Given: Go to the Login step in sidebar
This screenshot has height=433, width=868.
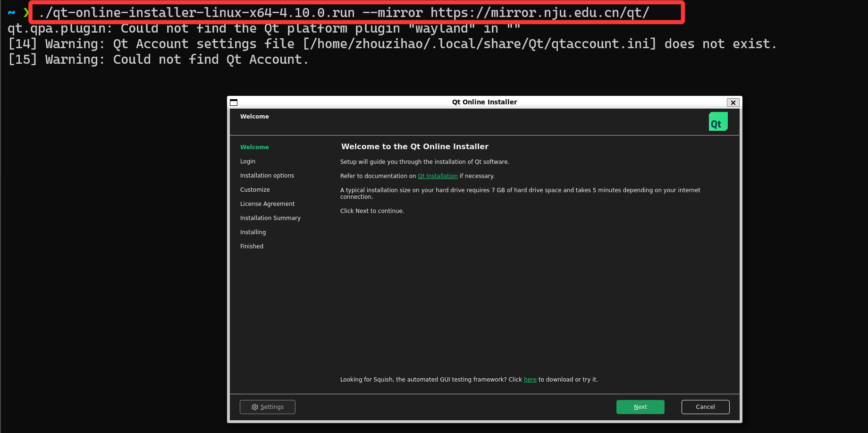Looking at the screenshot, I should coord(248,161).
